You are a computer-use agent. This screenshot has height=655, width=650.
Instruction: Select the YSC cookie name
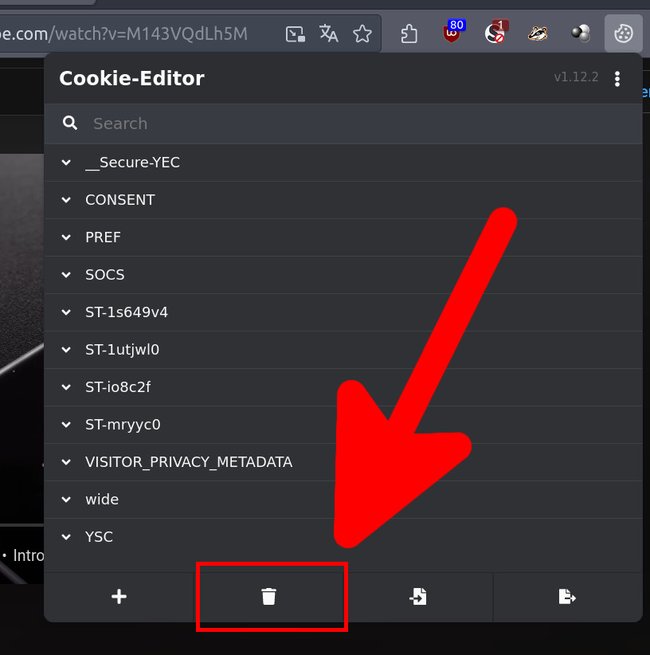click(99, 537)
